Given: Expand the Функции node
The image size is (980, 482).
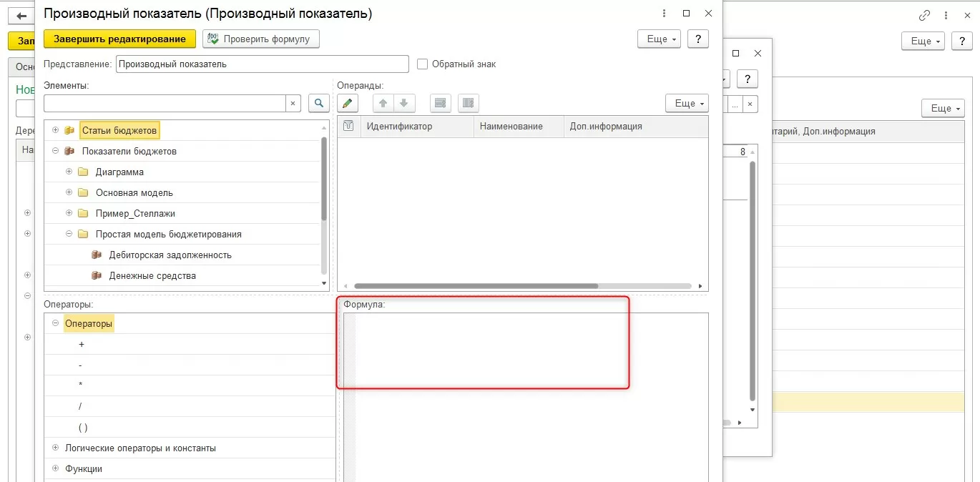Looking at the screenshot, I should (55, 468).
